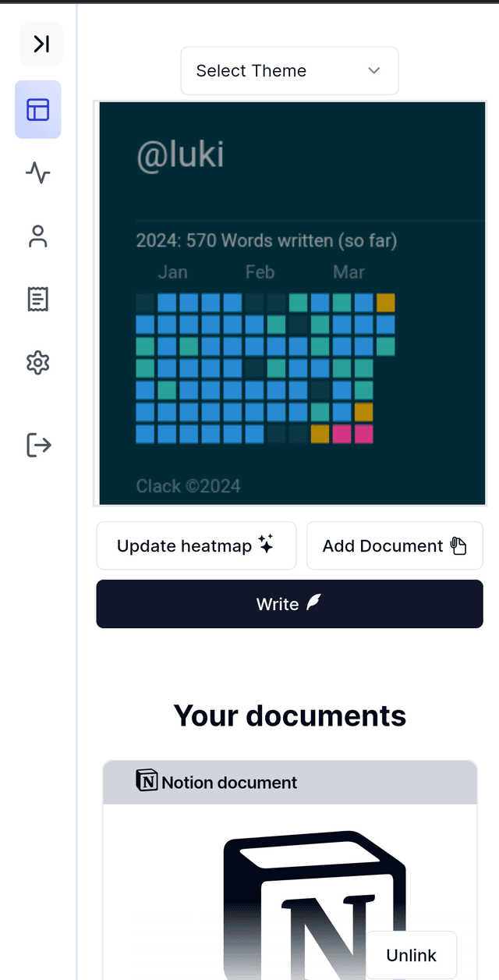Click the feather icon beside Write
The image size is (499, 980).
click(x=313, y=602)
